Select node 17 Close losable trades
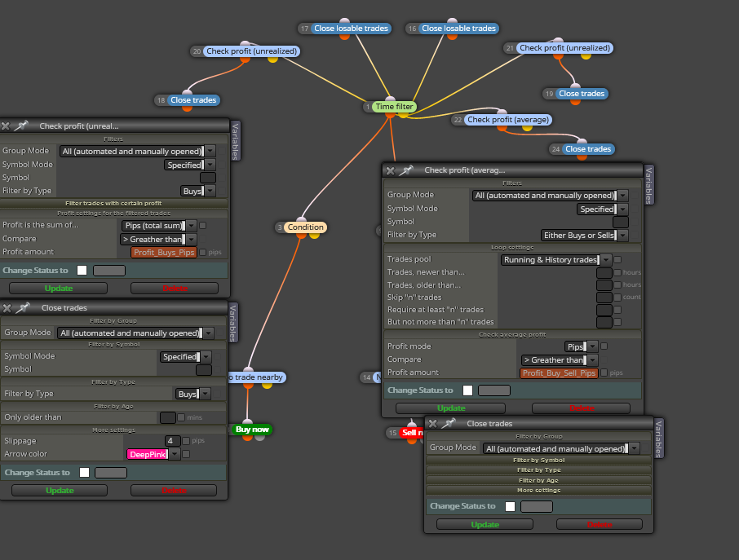Viewport: 739px width, 560px height. click(351, 29)
